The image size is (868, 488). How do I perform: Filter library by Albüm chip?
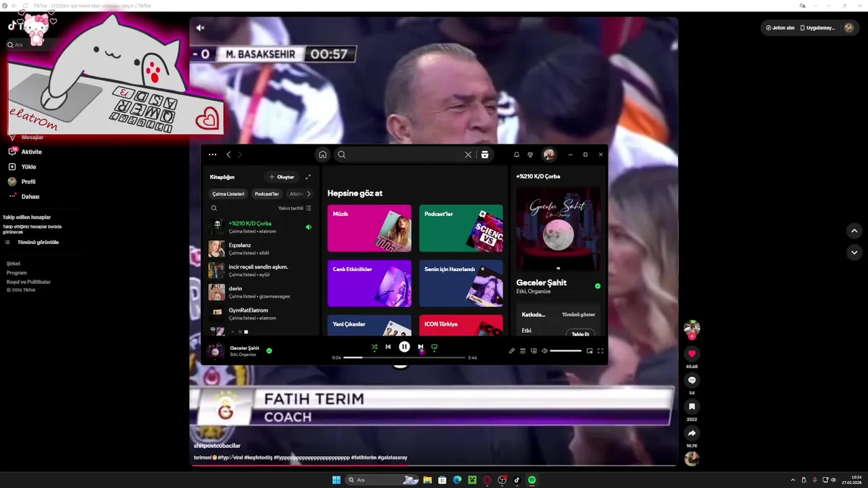point(296,194)
